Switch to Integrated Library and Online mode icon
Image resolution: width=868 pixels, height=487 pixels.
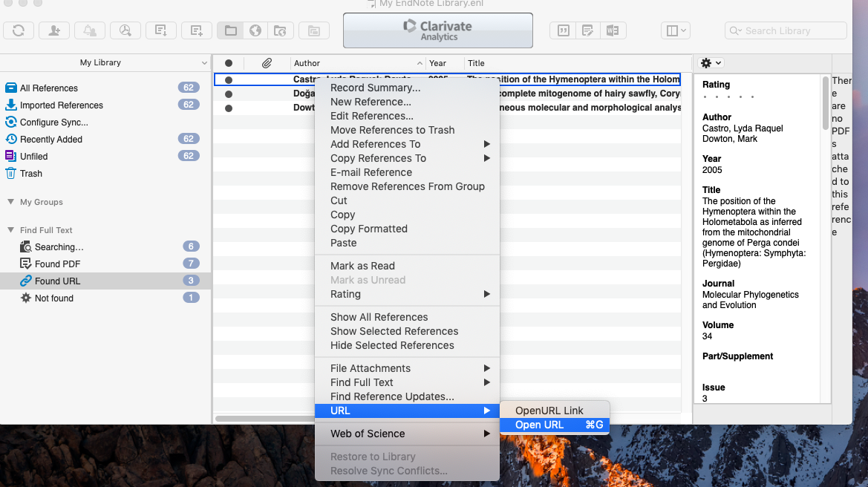point(280,30)
